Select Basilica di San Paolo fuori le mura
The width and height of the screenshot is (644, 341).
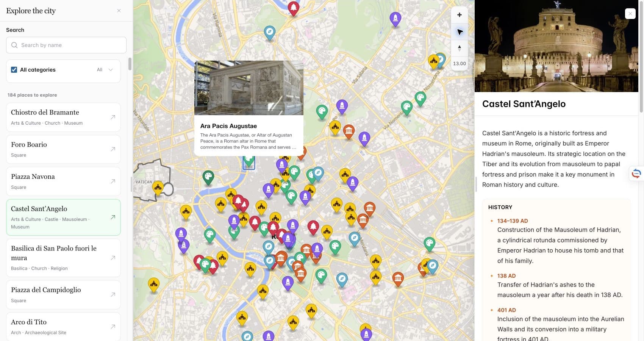pyautogui.click(x=54, y=253)
